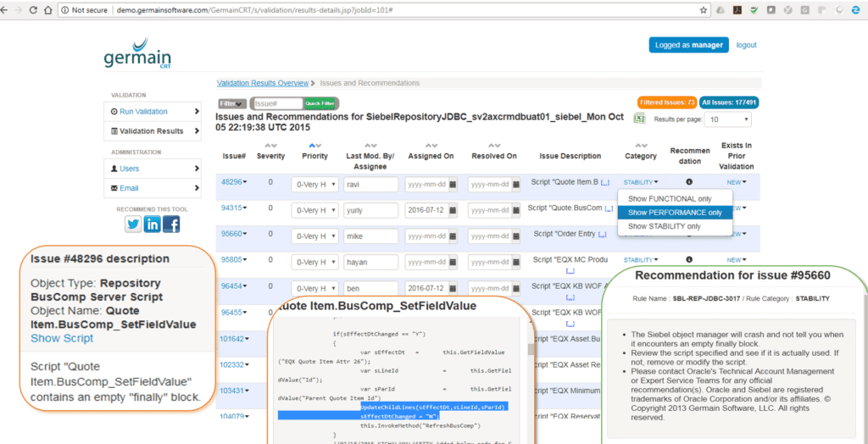The height and width of the screenshot is (444, 868).
Task: Open Resolved On calendar for yuriy row
Action: coord(515,210)
